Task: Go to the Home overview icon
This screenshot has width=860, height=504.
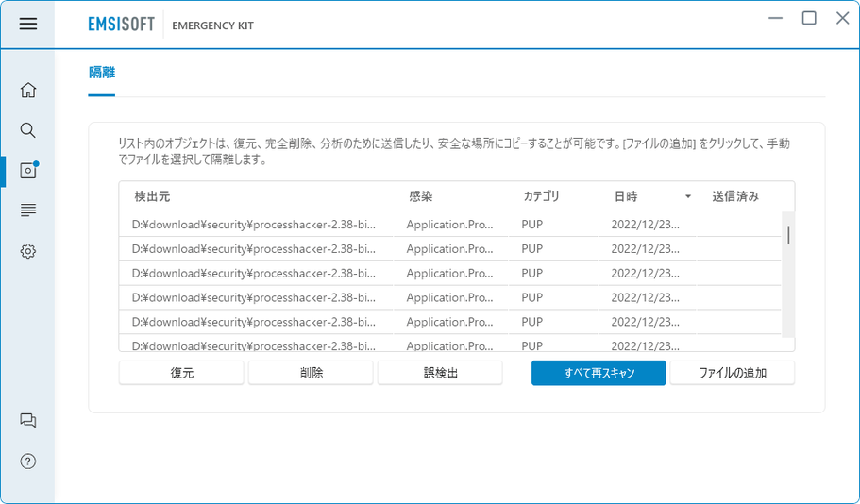Action: point(28,90)
